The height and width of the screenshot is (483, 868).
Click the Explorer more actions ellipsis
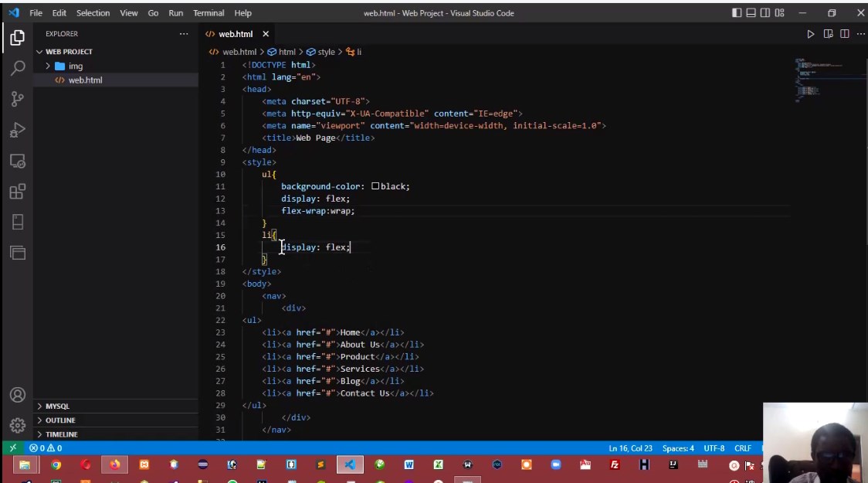coord(184,34)
